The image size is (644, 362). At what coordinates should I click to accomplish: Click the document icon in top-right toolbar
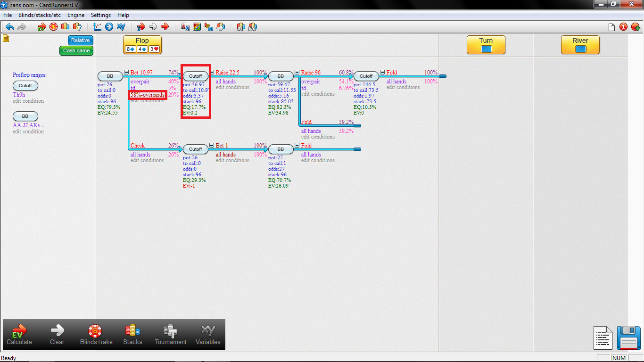pyautogui.click(x=612, y=27)
